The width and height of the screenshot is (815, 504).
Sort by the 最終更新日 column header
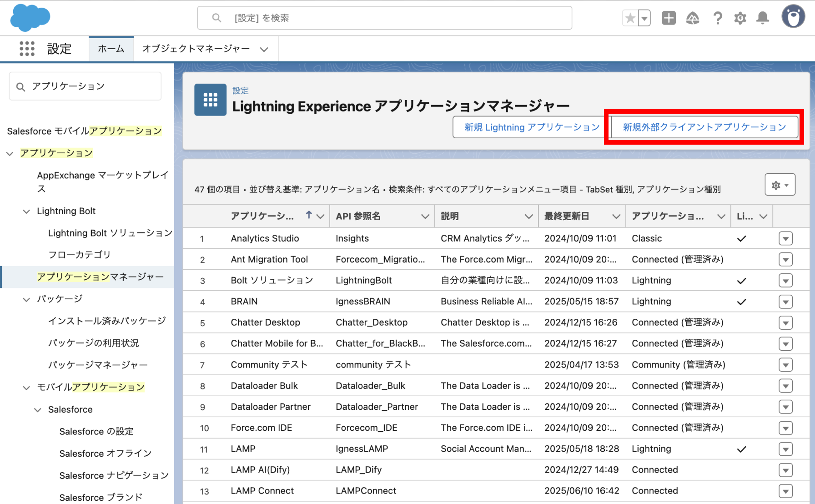point(567,216)
